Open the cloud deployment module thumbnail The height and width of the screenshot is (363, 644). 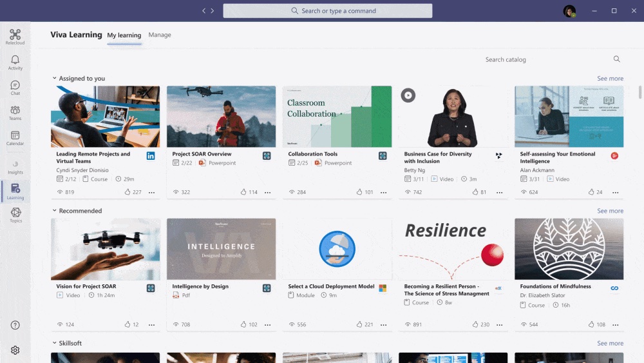tap(337, 249)
